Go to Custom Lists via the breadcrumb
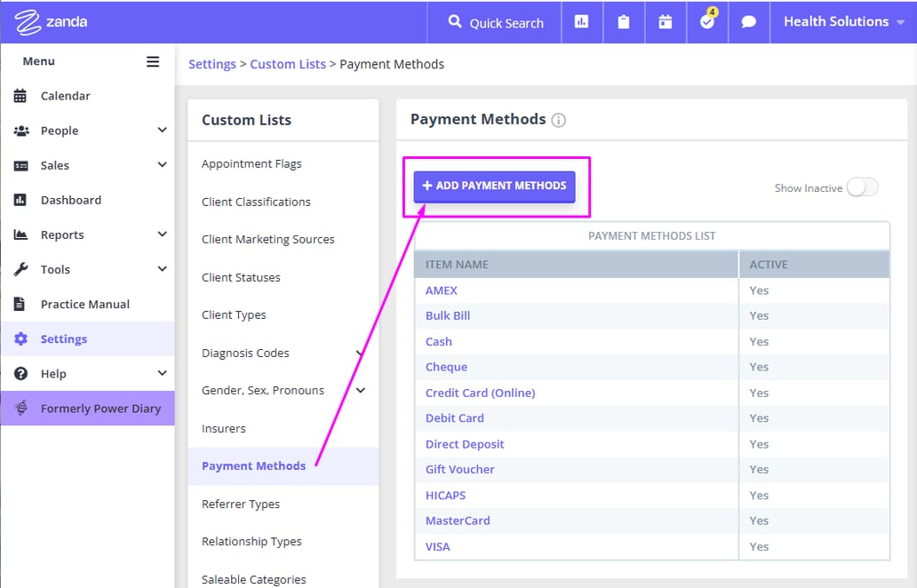917x588 pixels. pos(288,64)
